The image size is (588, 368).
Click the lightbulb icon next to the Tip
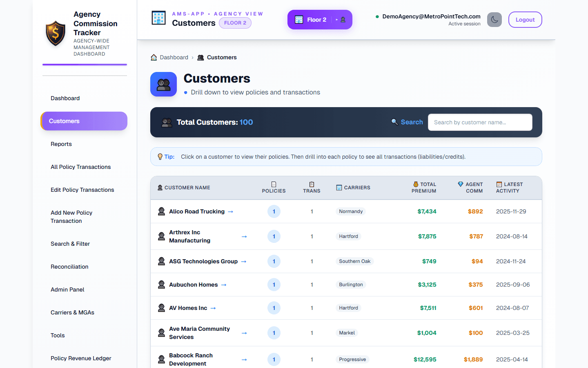point(160,157)
